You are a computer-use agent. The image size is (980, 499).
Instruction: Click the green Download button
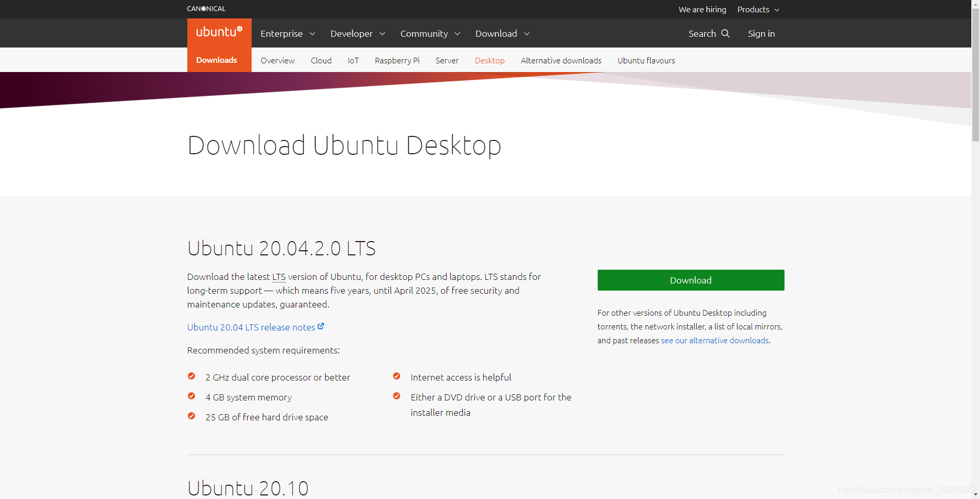click(x=691, y=280)
